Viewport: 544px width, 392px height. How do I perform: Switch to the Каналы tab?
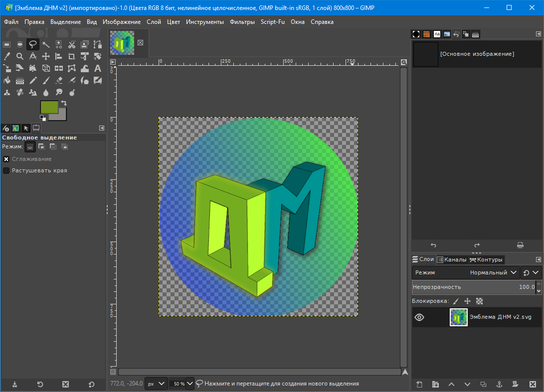coord(452,260)
